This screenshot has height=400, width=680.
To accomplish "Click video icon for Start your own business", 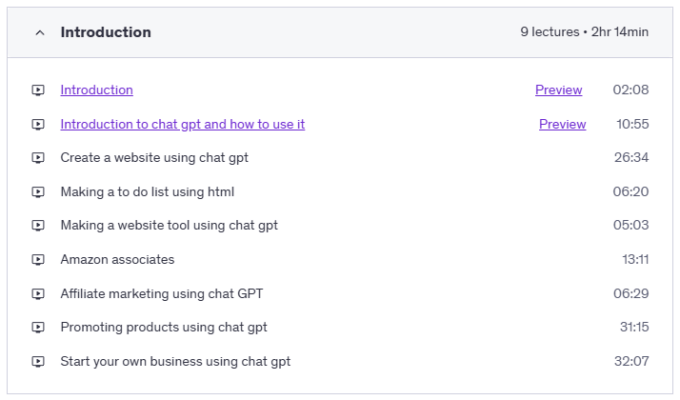I will (38, 362).
